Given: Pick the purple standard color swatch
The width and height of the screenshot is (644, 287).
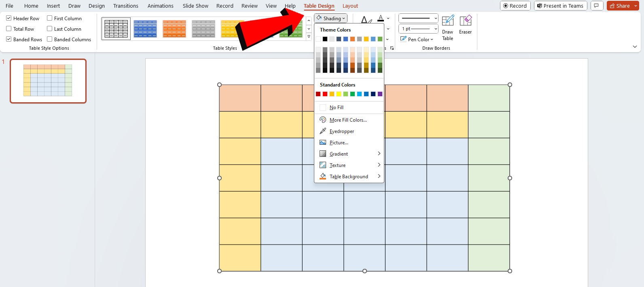Looking at the screenshot, I should point(380,94).
